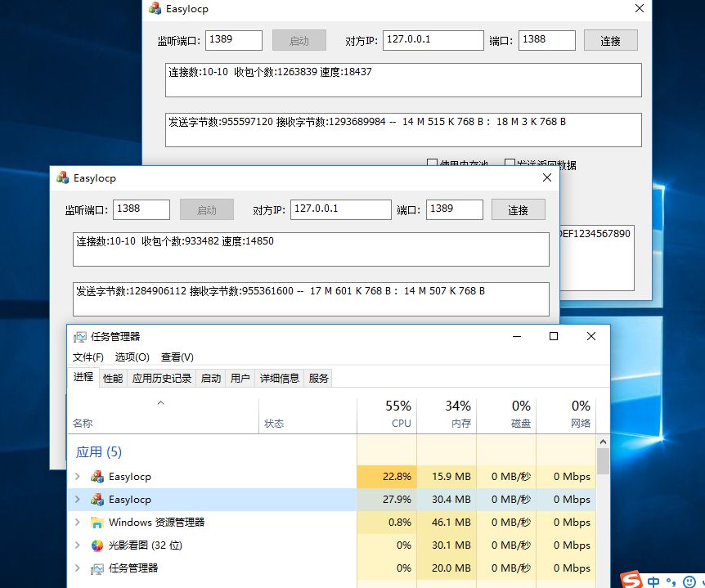Switch to the 应用历史记录 tab
Image resolution: width=705 pixels, height=588 pixels.
pos(161,379)
